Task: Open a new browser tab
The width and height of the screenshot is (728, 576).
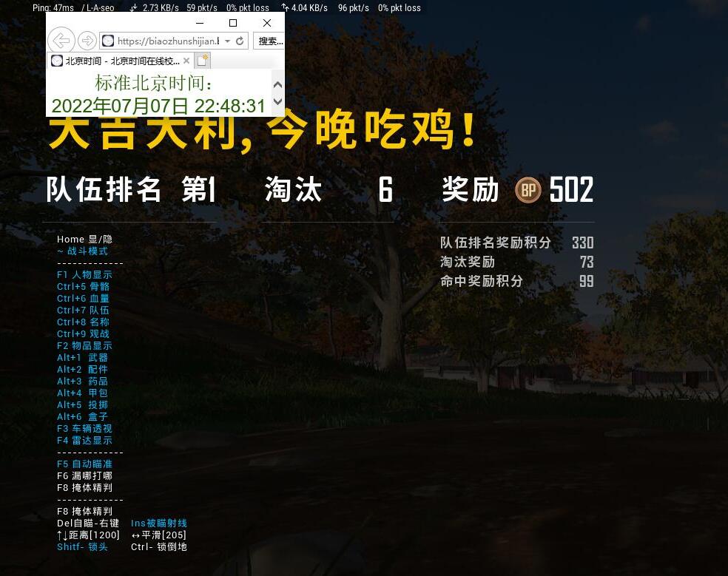Action: (202, 61)
